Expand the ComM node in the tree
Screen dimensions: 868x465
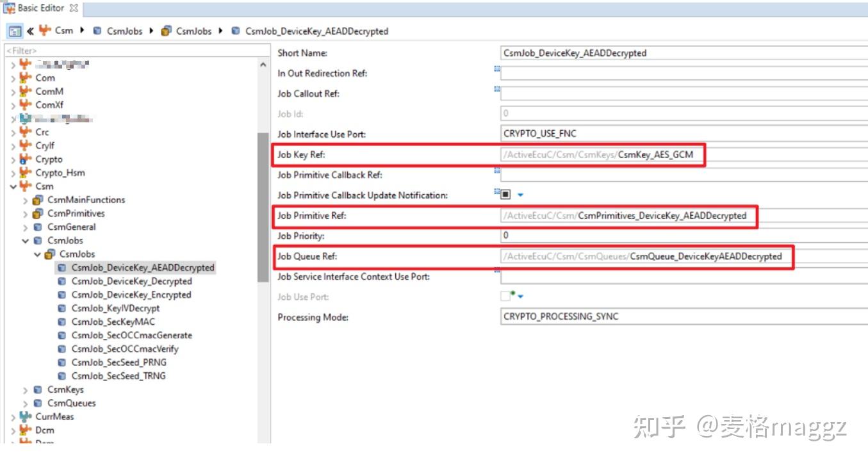[13, 92]
